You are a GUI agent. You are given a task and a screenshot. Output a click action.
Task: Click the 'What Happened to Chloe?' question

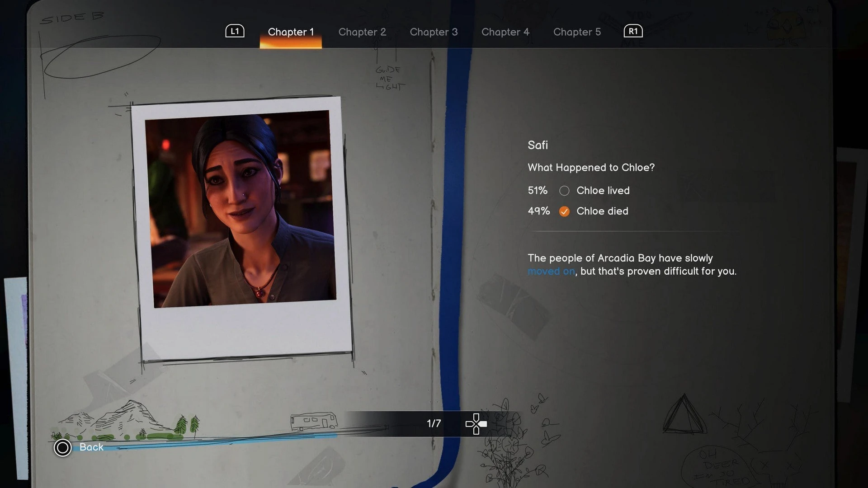point(591,168)
